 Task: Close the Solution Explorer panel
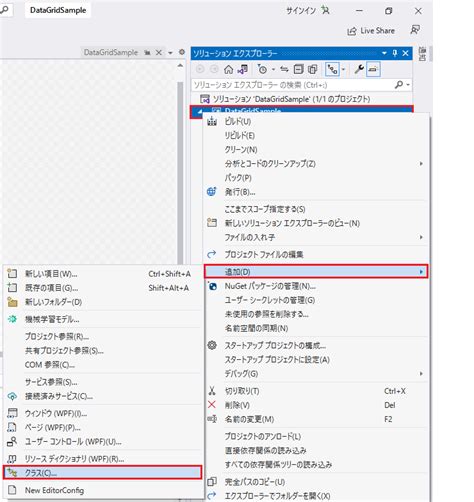coord(405,53)
